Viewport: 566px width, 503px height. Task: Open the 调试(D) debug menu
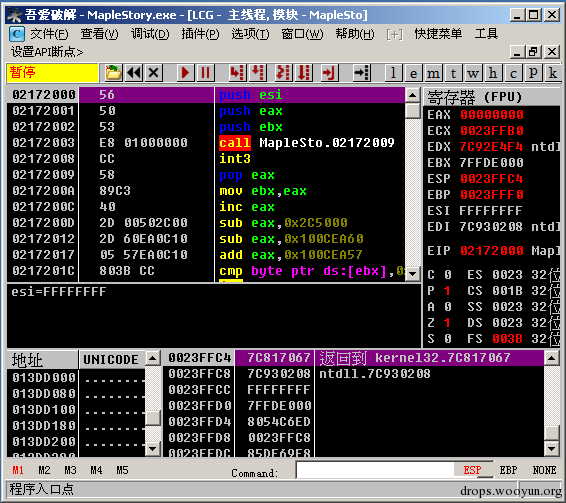pyautogui.click(x=149, y=34)
